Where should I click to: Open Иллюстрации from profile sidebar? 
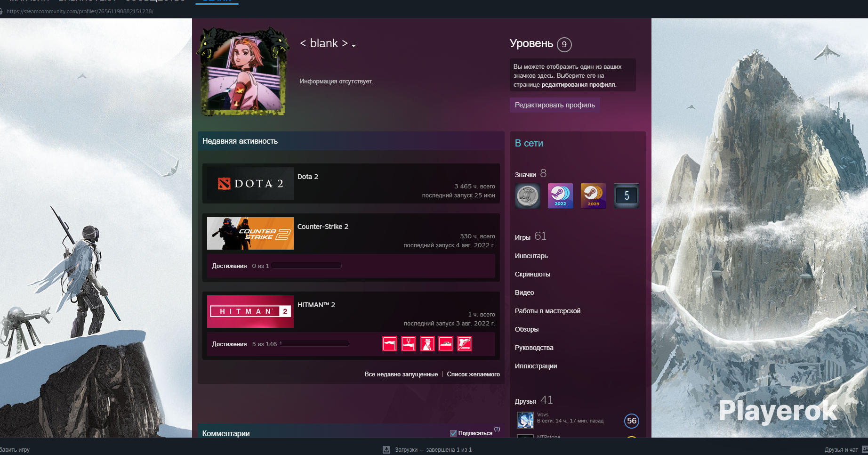(536, 366)
